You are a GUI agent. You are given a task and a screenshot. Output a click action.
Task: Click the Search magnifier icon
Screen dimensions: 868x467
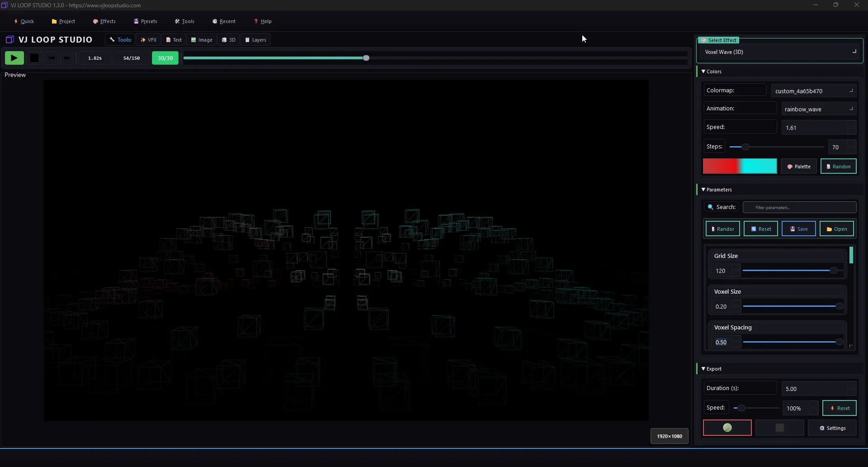click(x=710, y=207)
